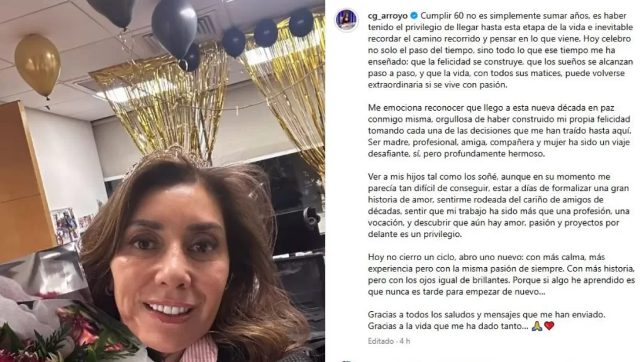Click the praying hands emoji
The image size is (644, 362).
click(536, 326)
